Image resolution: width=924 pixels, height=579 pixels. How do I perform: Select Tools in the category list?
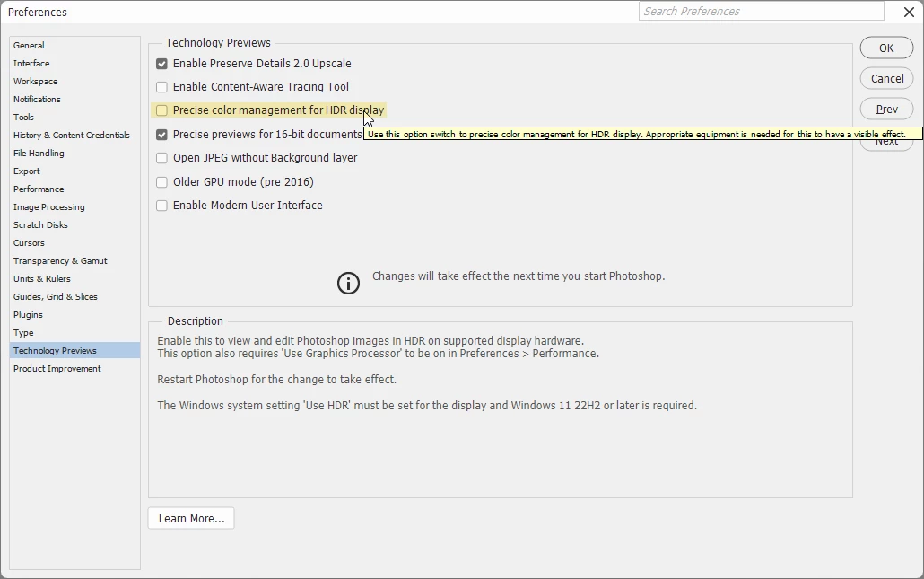pyautogui.click(x=74, y=118)
